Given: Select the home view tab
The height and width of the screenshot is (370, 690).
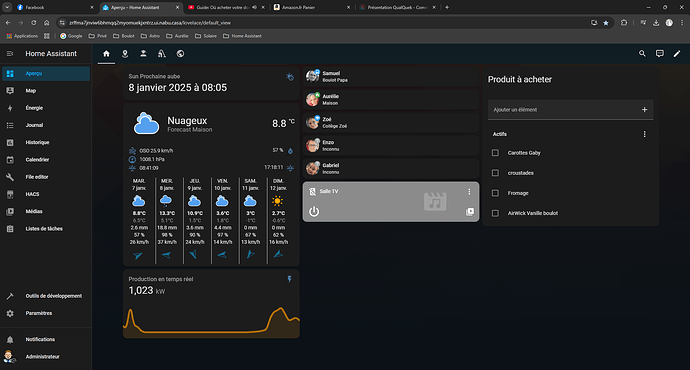Looking at the screenshot, I should coord(106,54).
